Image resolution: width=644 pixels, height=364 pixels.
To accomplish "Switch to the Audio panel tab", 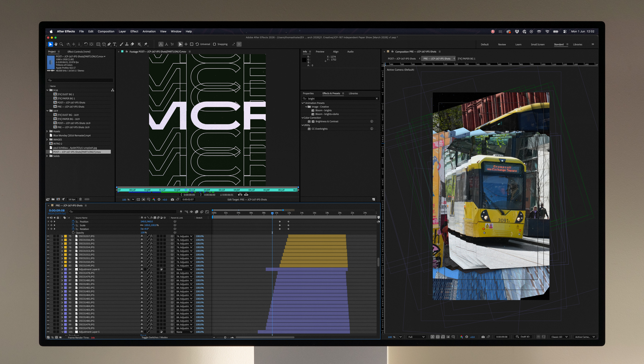I will coord(350,52).
